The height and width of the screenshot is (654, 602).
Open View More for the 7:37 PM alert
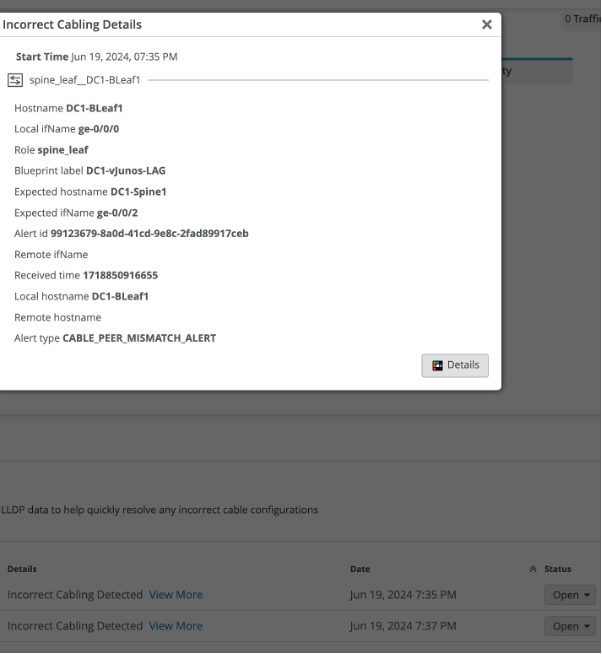(x=176, y=626)
